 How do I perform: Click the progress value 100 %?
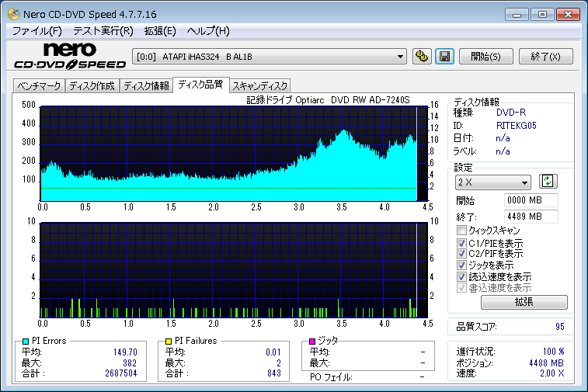[x=554, y=352]
